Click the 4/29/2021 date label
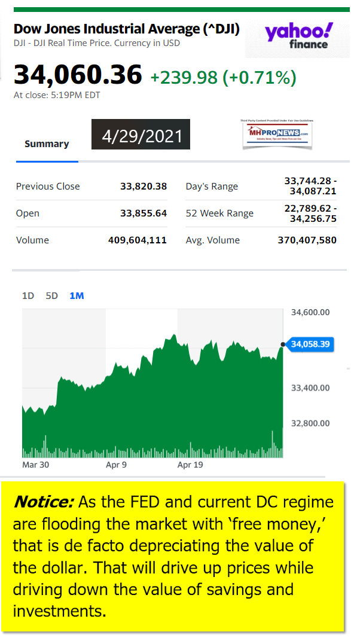This screenshot has width=351, height=644. (x=141, y=135)
